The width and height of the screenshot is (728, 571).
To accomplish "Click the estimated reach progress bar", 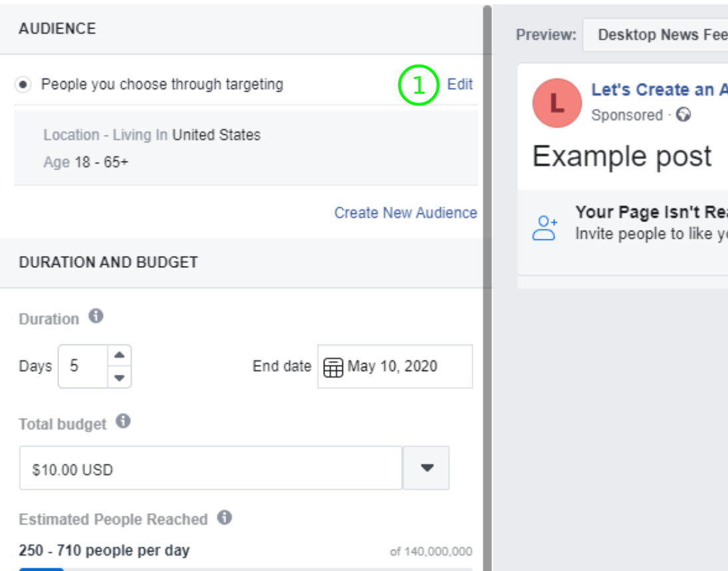I will (245, 568).
